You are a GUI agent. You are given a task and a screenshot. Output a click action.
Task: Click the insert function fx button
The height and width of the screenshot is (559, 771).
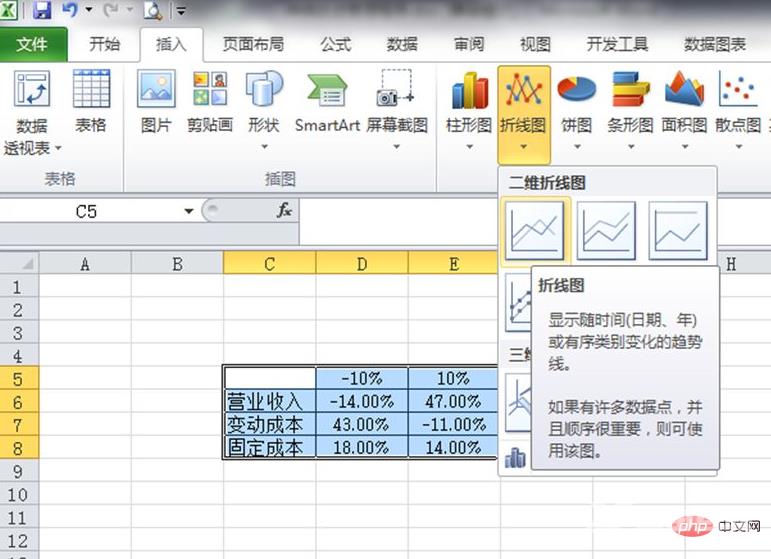pos(284,211)
